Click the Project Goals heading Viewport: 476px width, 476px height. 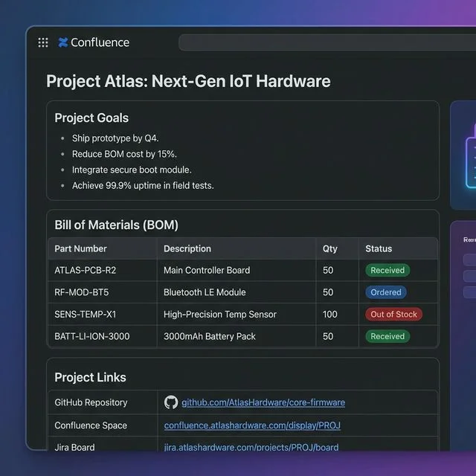pos(91,118)
